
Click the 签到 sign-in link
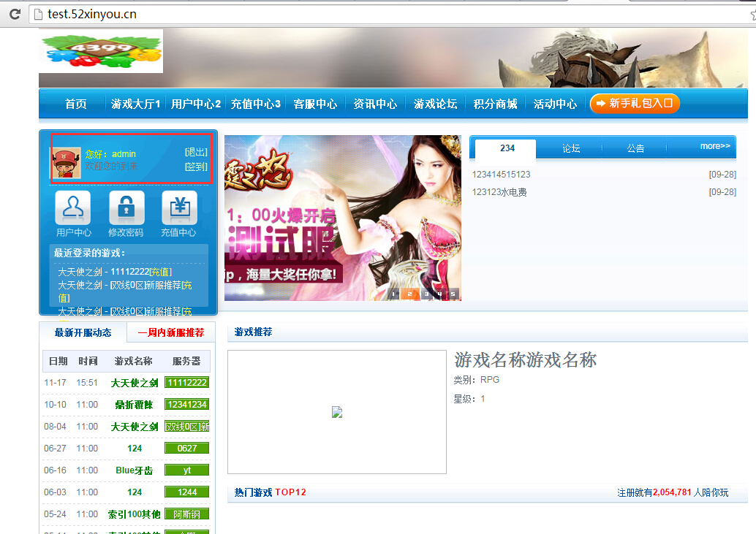click(196, 167)
